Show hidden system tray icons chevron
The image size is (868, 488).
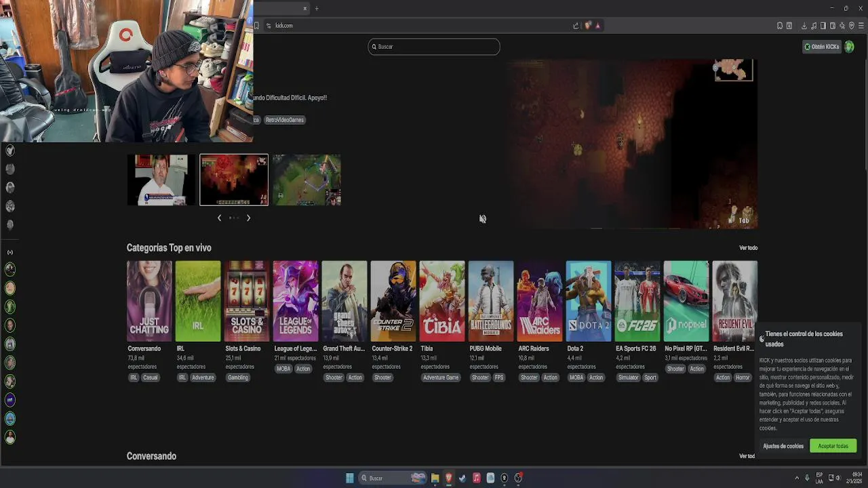pos(797,478)
